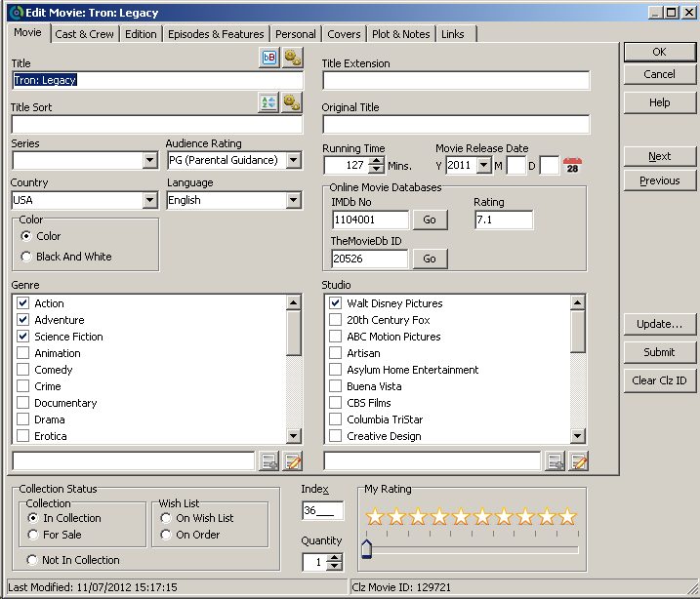The image size is (700, 599).
Task: Check the Drama genre
Action: pyautogui.click(x=22, y=419)
